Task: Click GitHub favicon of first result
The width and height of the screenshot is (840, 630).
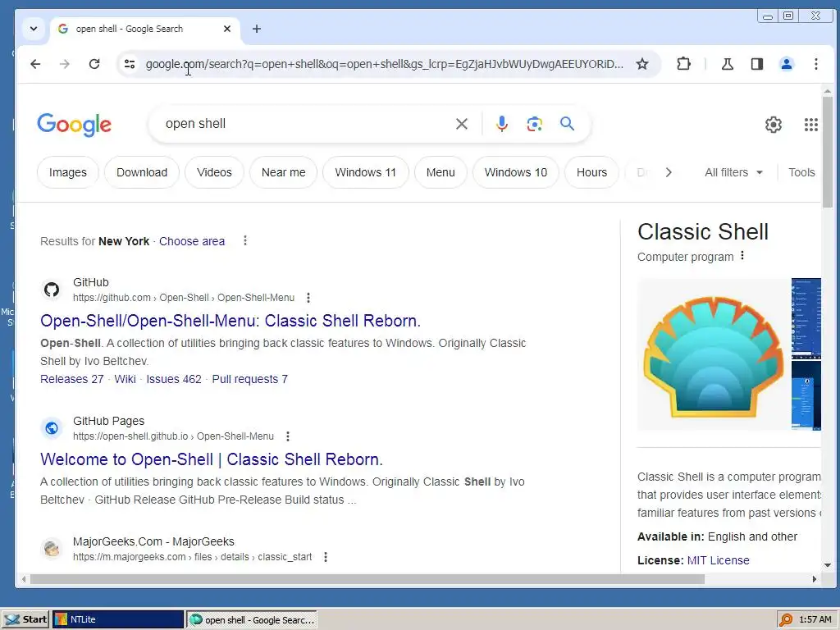Action: pos(52,290)
